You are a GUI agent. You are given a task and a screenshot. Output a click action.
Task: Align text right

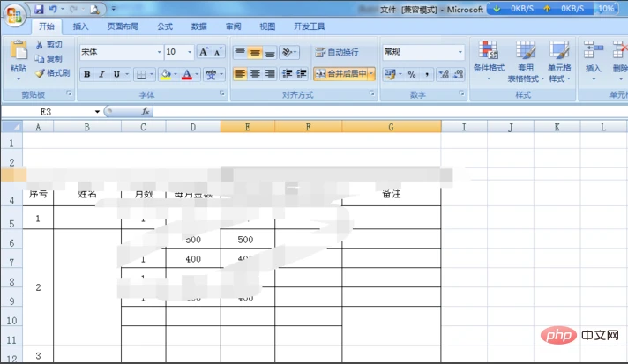[270, 74]
